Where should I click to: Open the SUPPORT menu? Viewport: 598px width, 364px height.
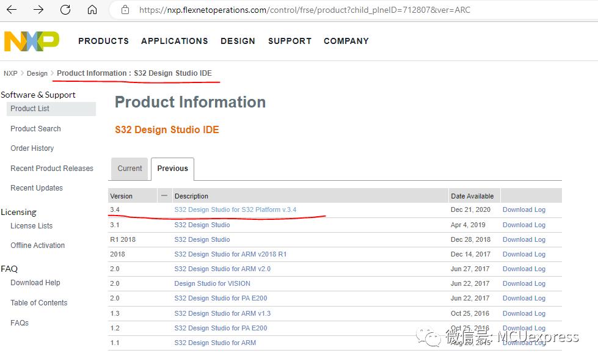pyautogui.click(x=290, y=41)
